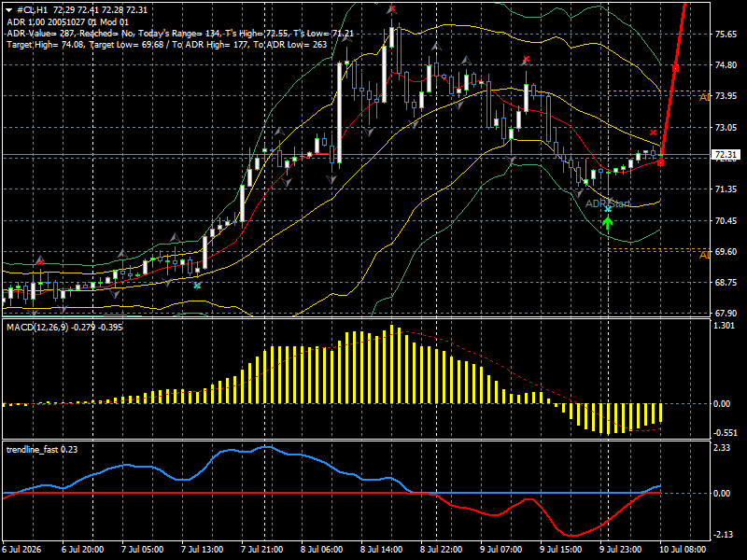This screenshot has width=747, height=560.
Task: Click the 8 Jul 06:00 time axis label
Action: tap(322, 550)
